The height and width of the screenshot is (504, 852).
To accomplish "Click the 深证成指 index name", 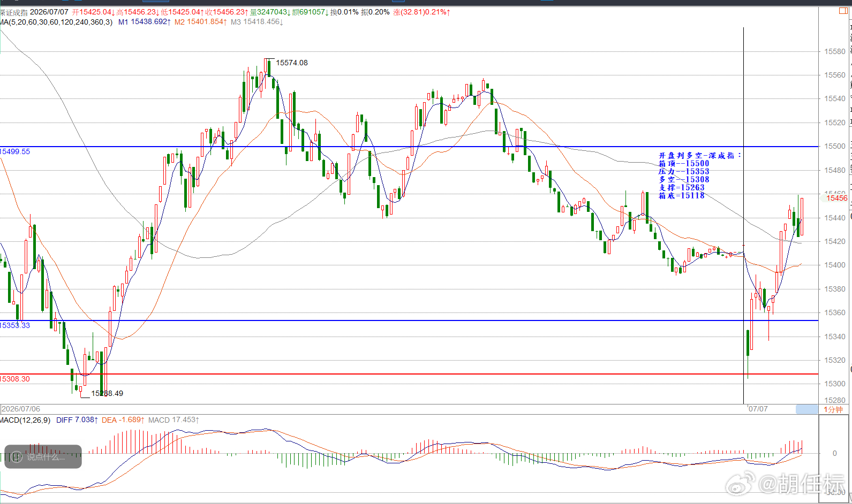I will pyautogui.click(x=14, y=12).
